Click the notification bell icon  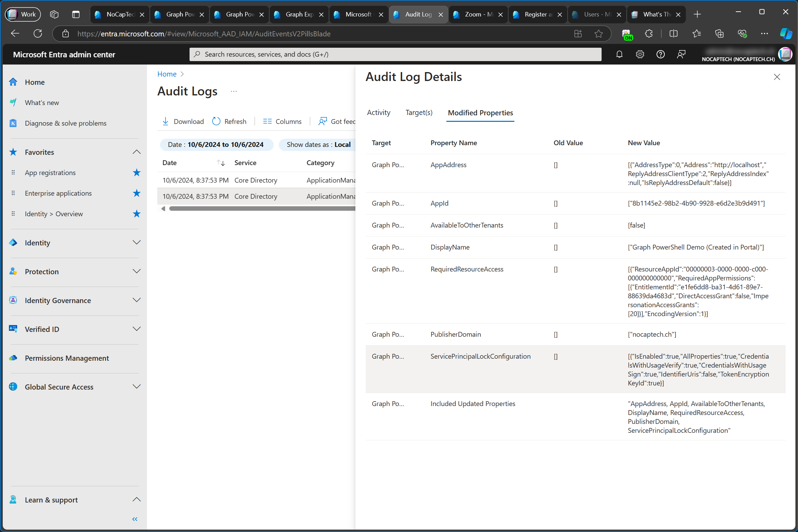click(x=619, y=54)
